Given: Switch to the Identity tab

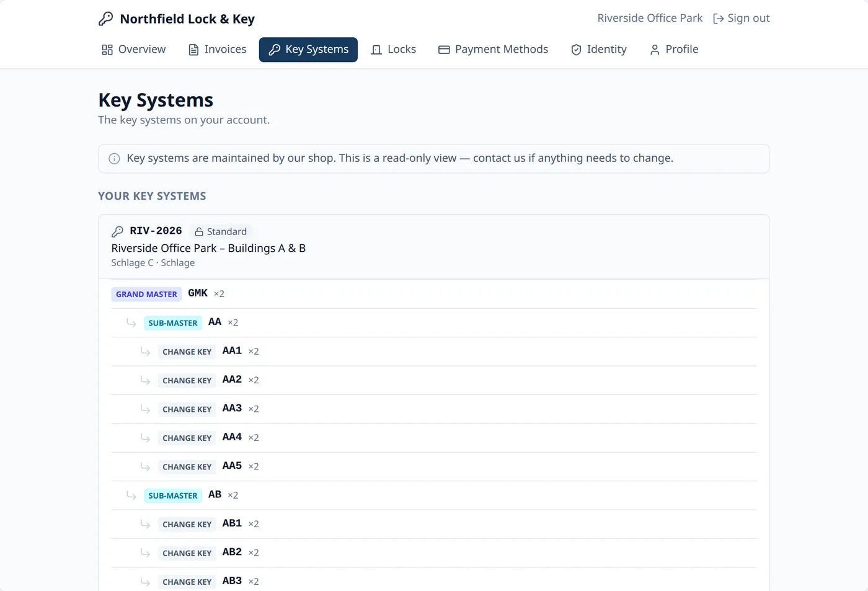Looking at the screenshot, I should [x=599, y=50].
